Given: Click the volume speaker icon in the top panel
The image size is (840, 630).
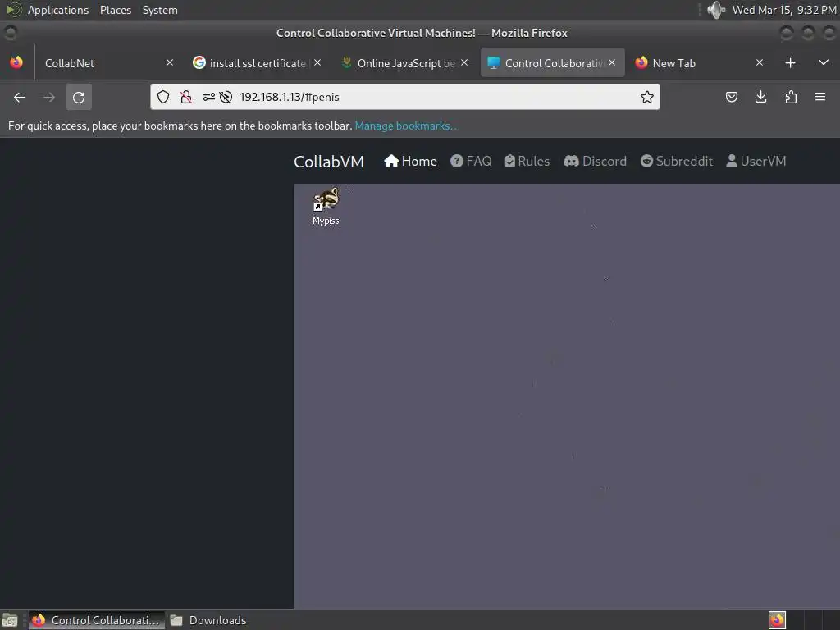Looking at the screenshot, I should pos(715,10).
